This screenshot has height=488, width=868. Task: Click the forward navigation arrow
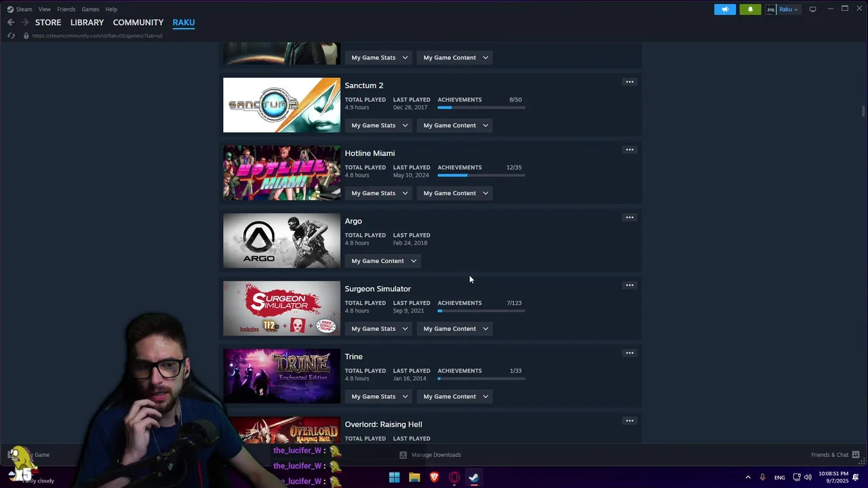25,22
